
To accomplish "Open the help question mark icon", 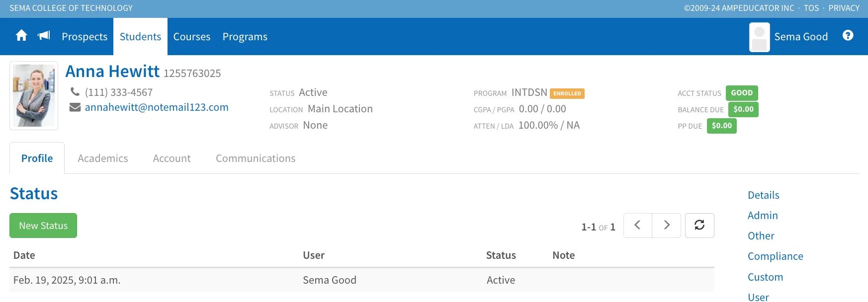I will pyautogui.click(x=848, y=35).
